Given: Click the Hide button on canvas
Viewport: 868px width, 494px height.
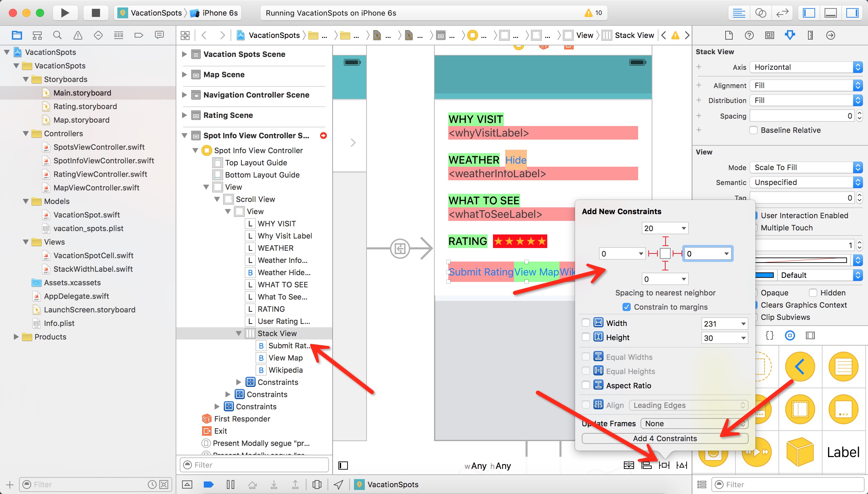Looking at the screenshot, I should pos(515,160).
